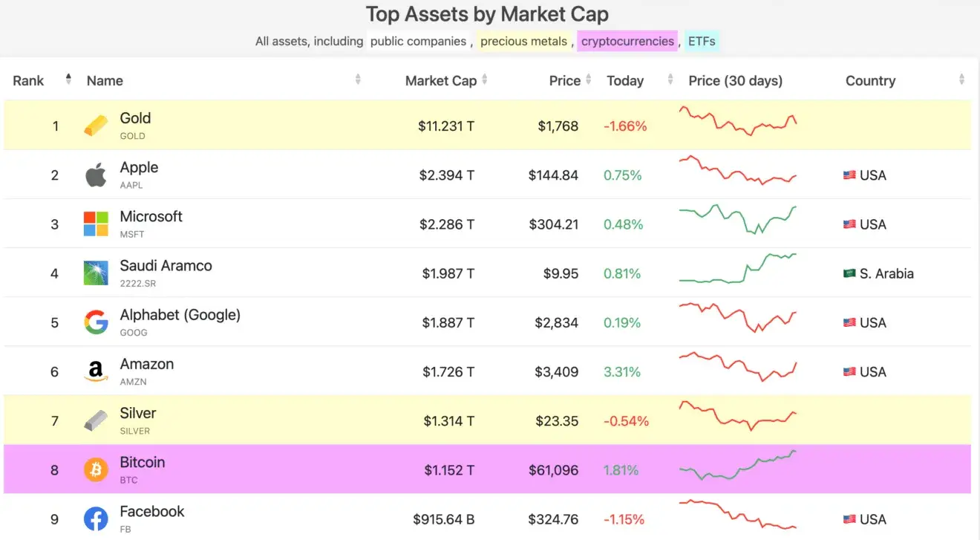Click the Google logo icon
Screen dimensions: 980x540
pos(96,322)
